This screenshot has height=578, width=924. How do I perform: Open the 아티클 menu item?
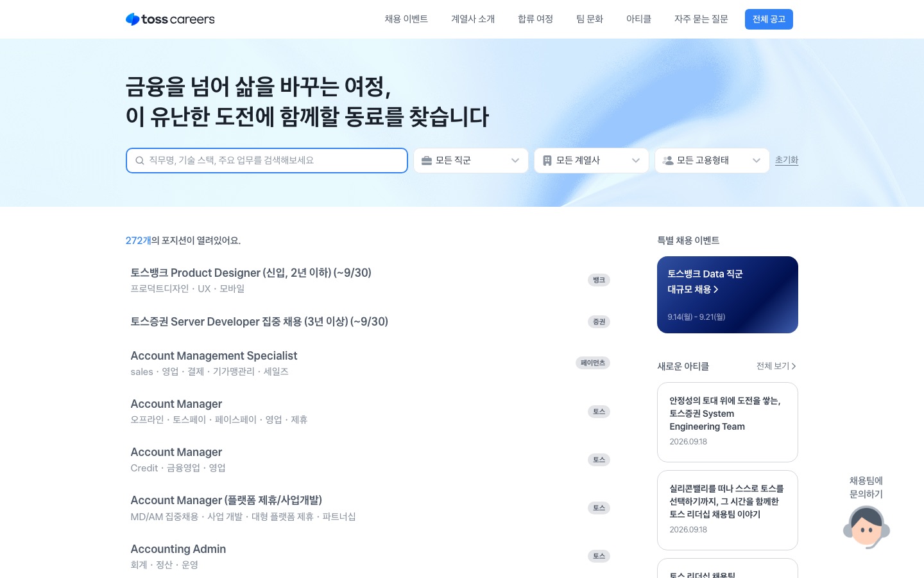(638, 19)
